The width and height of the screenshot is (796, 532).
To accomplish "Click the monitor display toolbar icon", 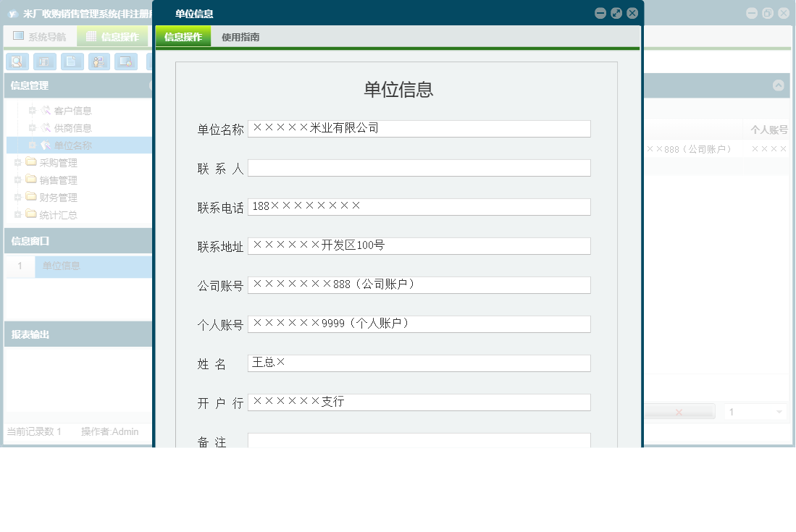I will pos(126,62).
